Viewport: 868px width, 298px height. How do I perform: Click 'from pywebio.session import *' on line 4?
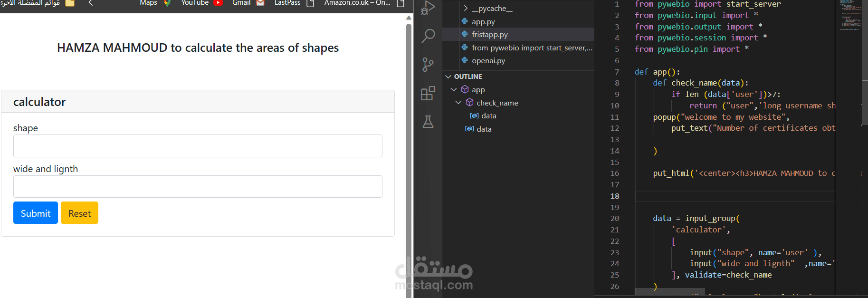(x=701, y=38)
